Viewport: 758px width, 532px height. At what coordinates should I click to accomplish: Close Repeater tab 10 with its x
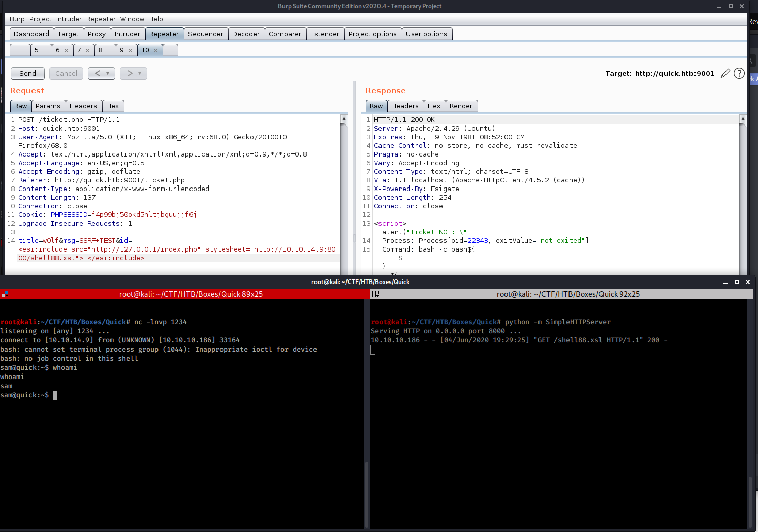point(155,50)
